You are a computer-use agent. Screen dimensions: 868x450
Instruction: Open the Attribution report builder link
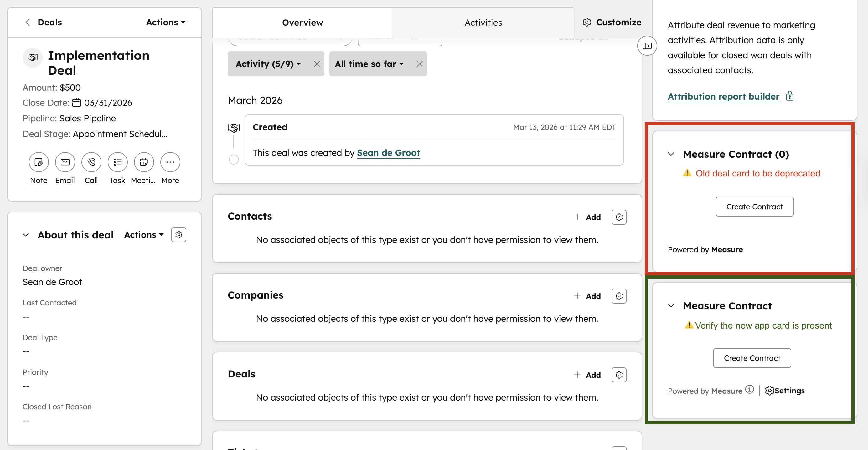point(723,96)
